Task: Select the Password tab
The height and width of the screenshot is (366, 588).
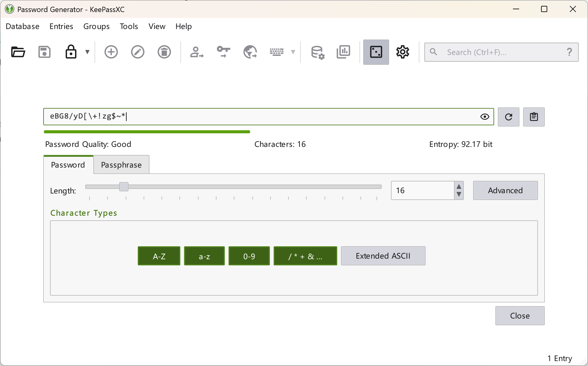Action: [x=68, y=165]
